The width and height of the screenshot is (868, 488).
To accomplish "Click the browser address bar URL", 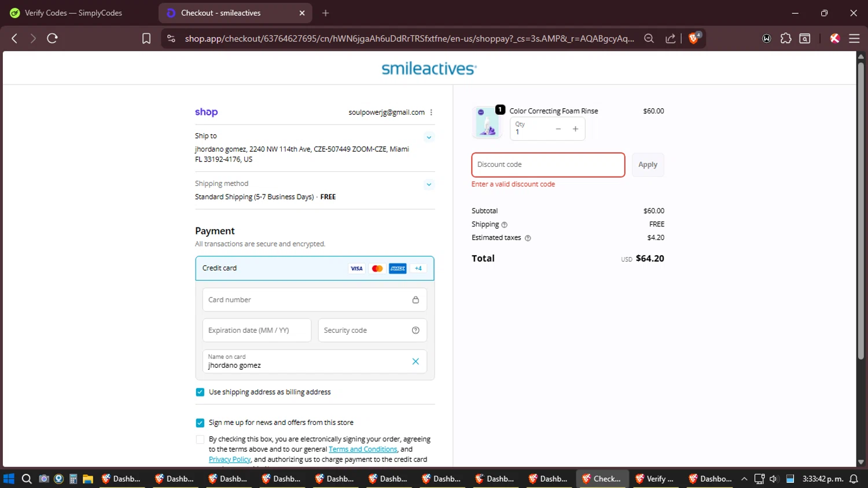I will point(409,38).
